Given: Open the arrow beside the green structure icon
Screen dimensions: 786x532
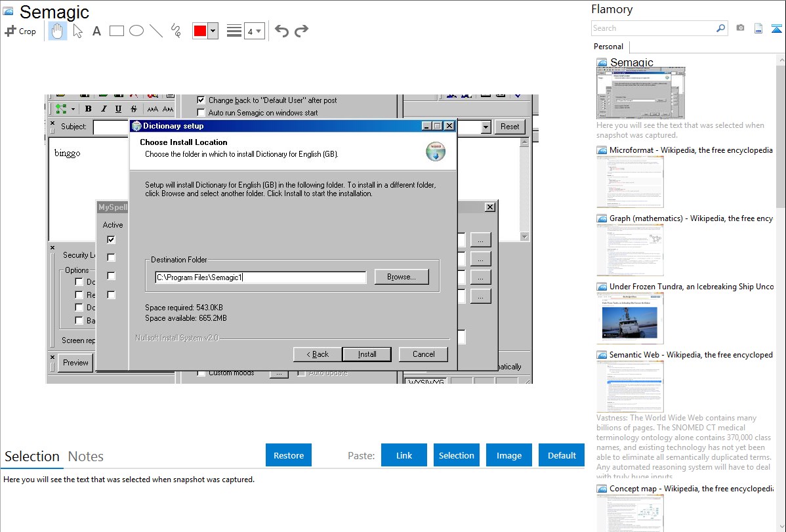Looking at the screenshot, I should 73,110.
